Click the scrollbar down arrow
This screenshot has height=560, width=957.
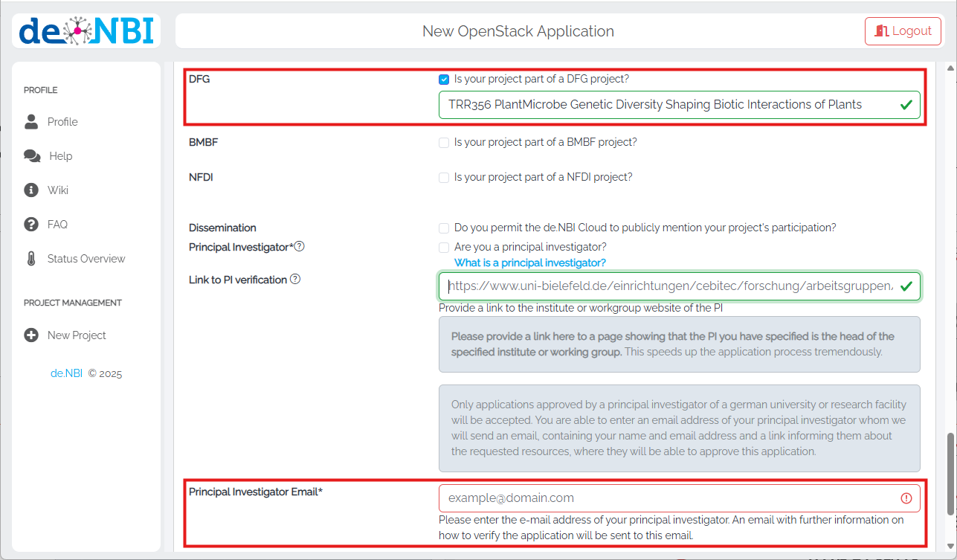[950, 547]
